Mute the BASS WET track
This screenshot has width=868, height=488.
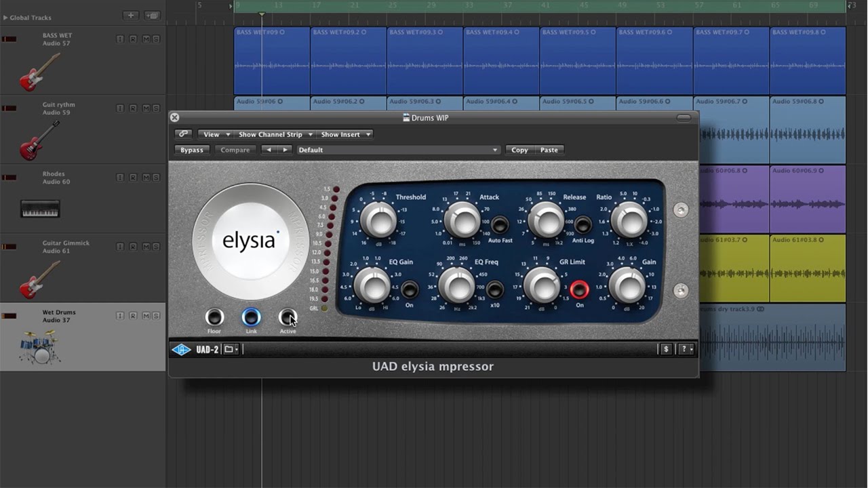(x=146, y=39)
